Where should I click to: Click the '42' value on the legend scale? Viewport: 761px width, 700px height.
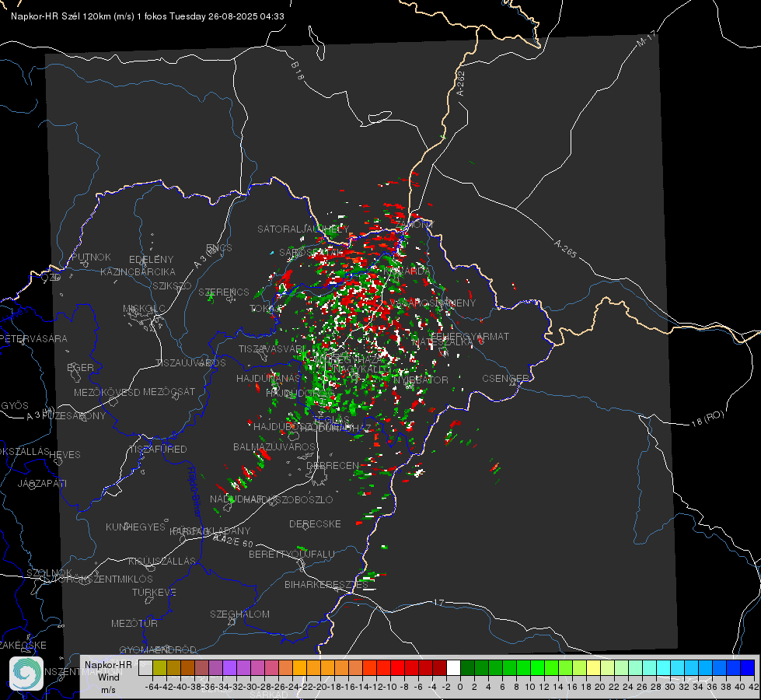(754, 687)
